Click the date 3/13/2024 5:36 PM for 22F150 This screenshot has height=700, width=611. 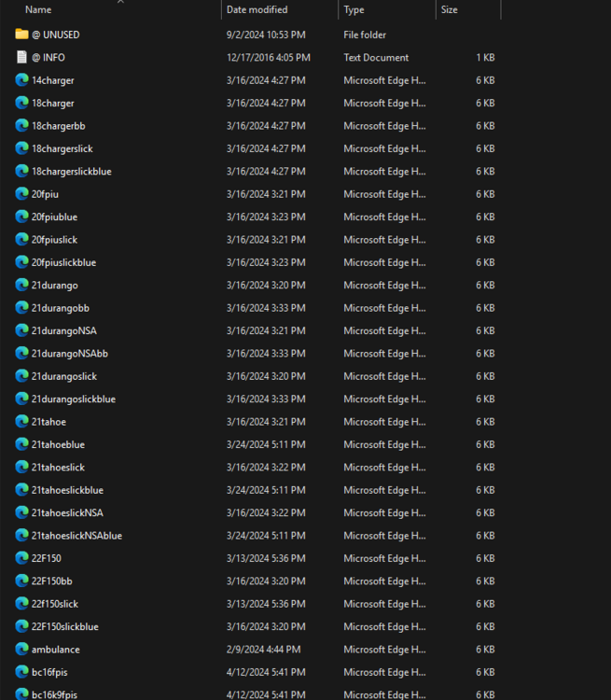pos(266,558)
